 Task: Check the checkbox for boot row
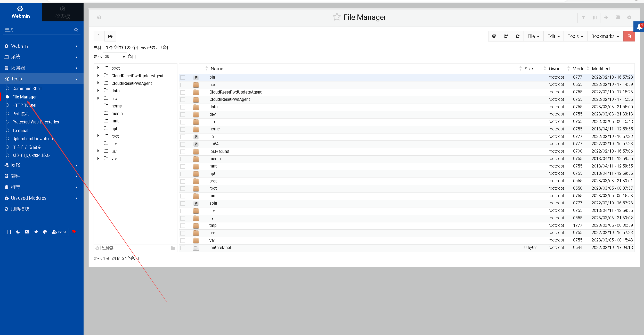(183, 85)
